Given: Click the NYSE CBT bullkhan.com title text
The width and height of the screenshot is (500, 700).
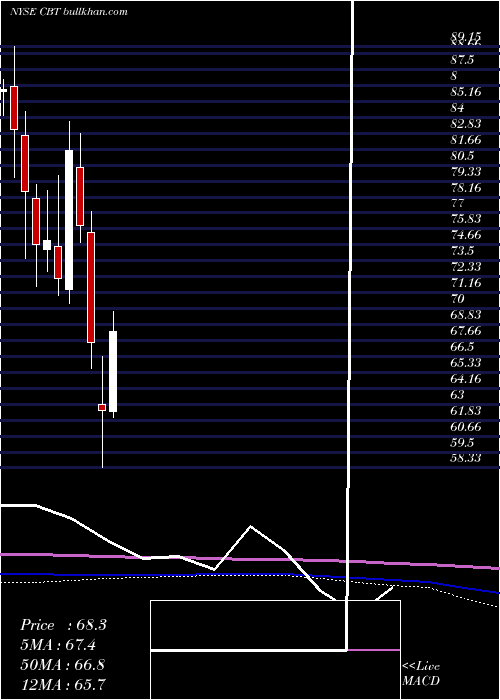Looking at the screenshot, I should (x=69, y=12).
